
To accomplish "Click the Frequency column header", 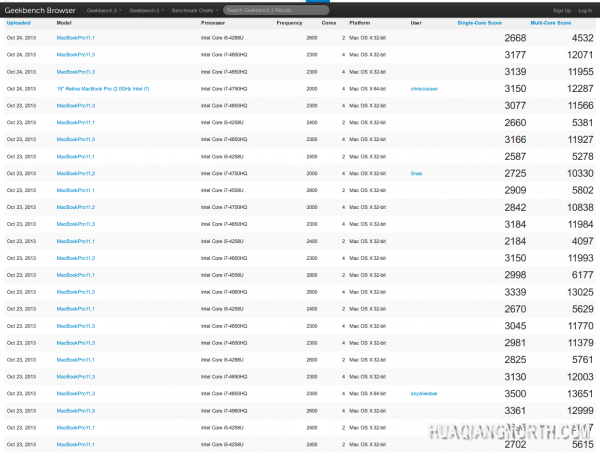I will pyautogui.click(x=289, y=23).
